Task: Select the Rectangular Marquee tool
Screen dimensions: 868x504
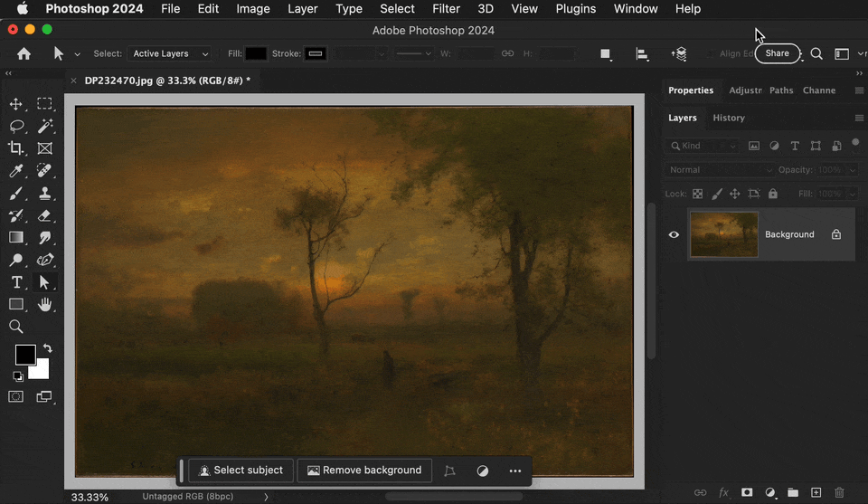Action: tap(44, 103)
